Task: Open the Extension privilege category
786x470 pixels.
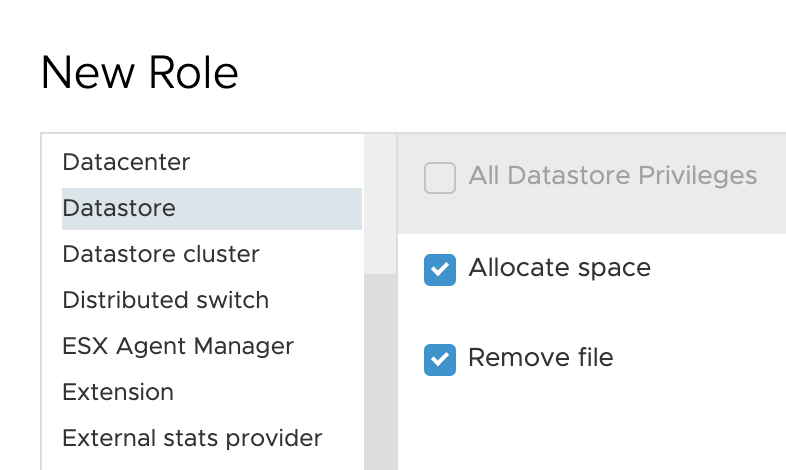Action: (118, 392)
